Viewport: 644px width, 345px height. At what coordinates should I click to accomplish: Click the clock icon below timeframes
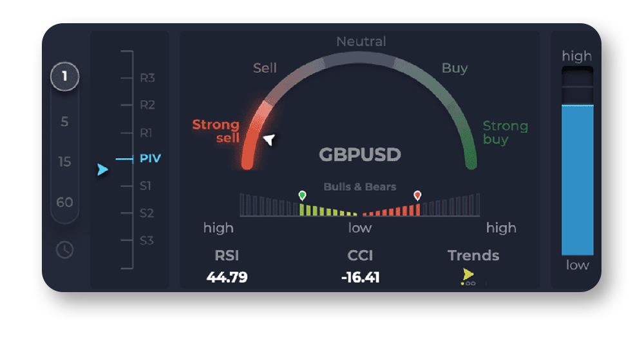[x=64, y=250]
